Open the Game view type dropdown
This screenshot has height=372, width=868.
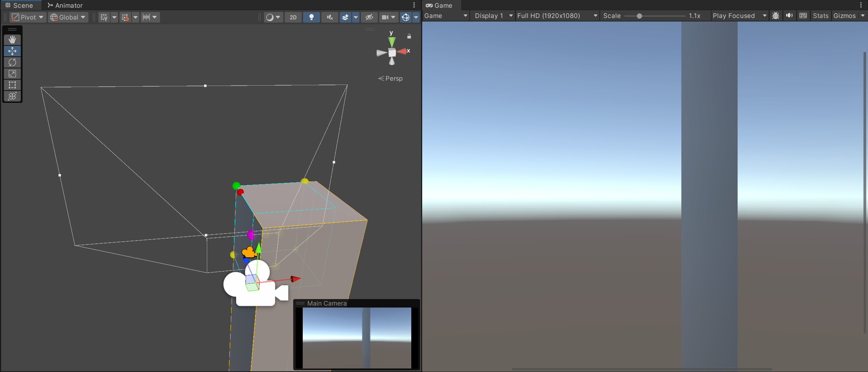[446, 16]
